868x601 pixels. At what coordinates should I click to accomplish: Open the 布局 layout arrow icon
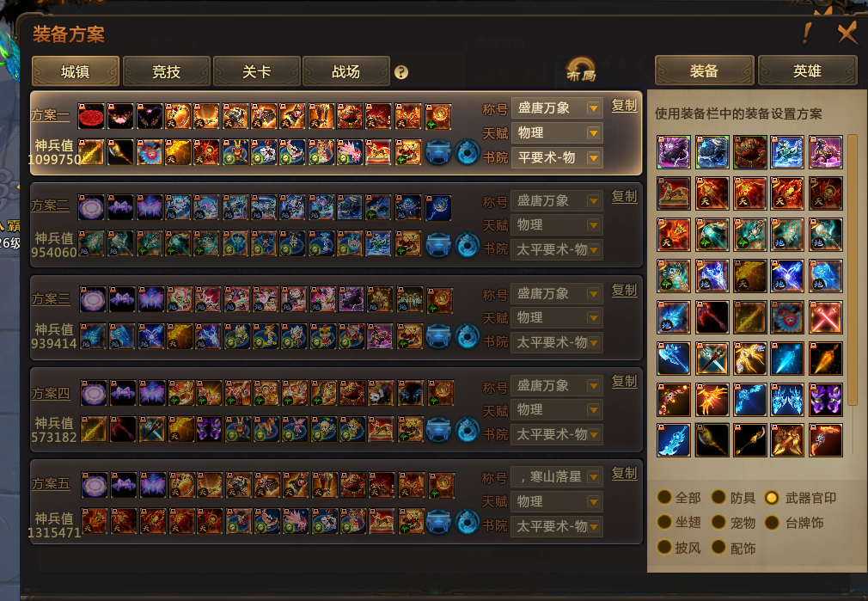[x=580, y=71]
